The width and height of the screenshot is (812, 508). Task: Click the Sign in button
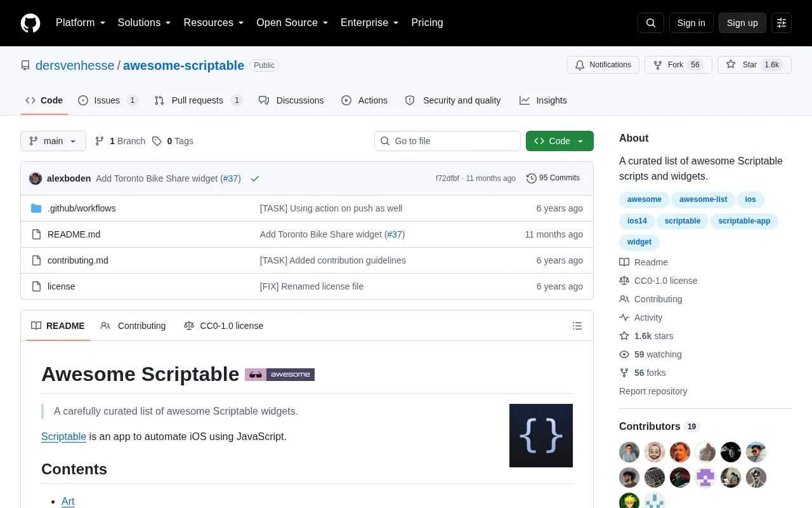pyautogui.click(x=691, y=23)
